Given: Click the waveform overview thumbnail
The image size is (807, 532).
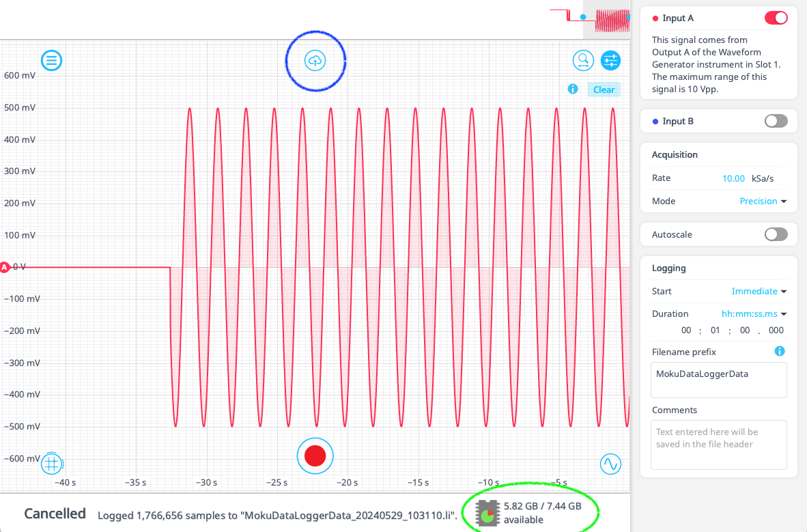Looking at the screenshot, I should tap(590, 19).
